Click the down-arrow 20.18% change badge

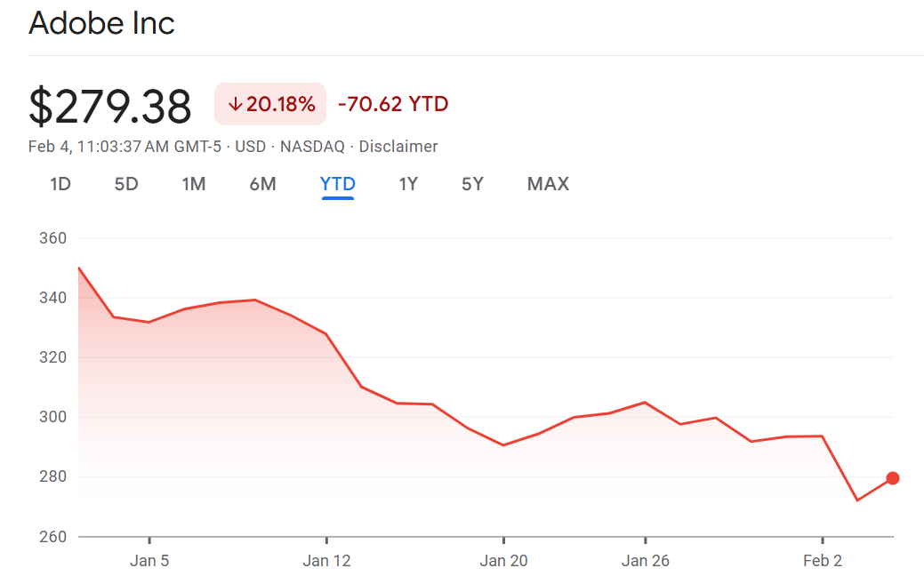coord(270,104)
